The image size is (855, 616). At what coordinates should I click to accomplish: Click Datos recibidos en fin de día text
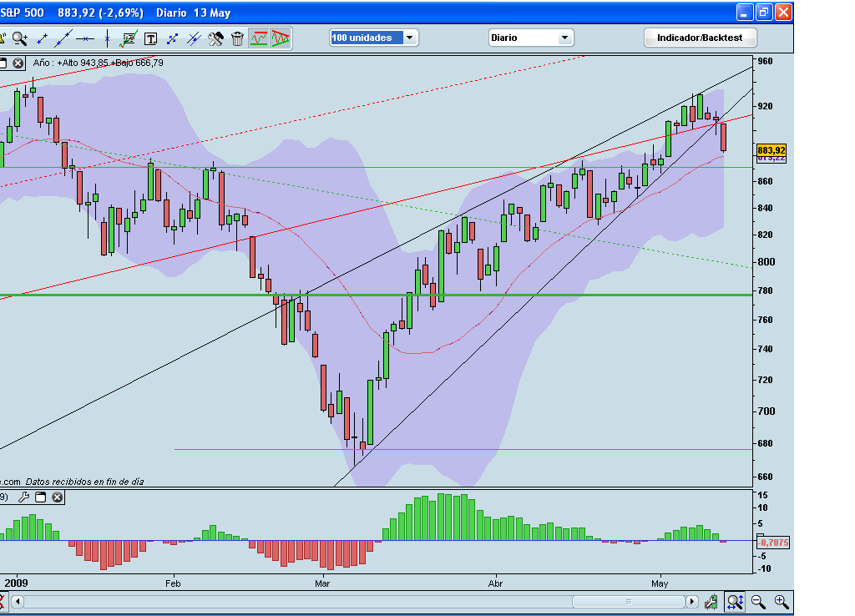[84, 482]
